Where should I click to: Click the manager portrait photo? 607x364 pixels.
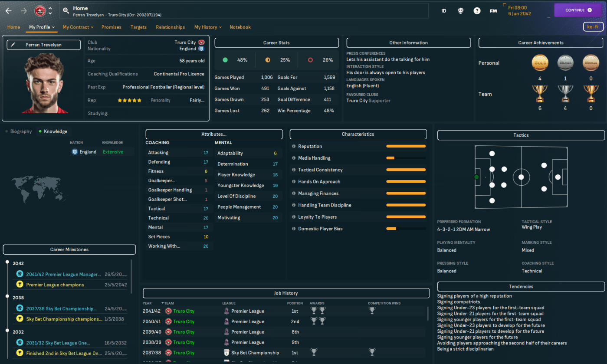click(43, 83)
